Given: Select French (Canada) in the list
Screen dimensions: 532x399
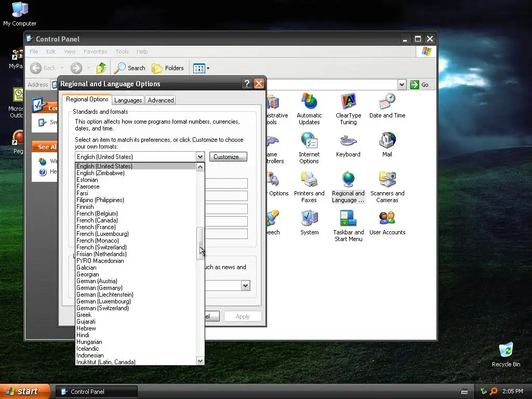Looking at the screenshot, I should [x=136, y=220].
